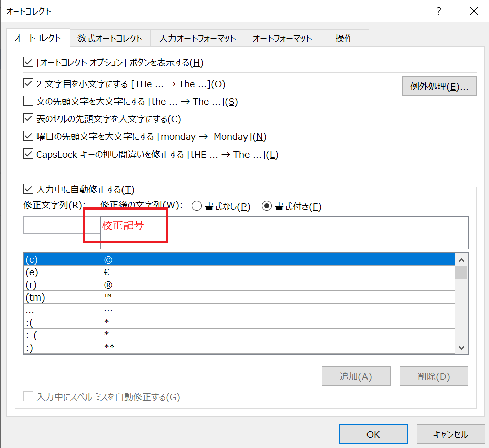The height and width of the screenshot is (448, 489).
Task: Click the list scrollbar thumb
Action: coord(461,273)
